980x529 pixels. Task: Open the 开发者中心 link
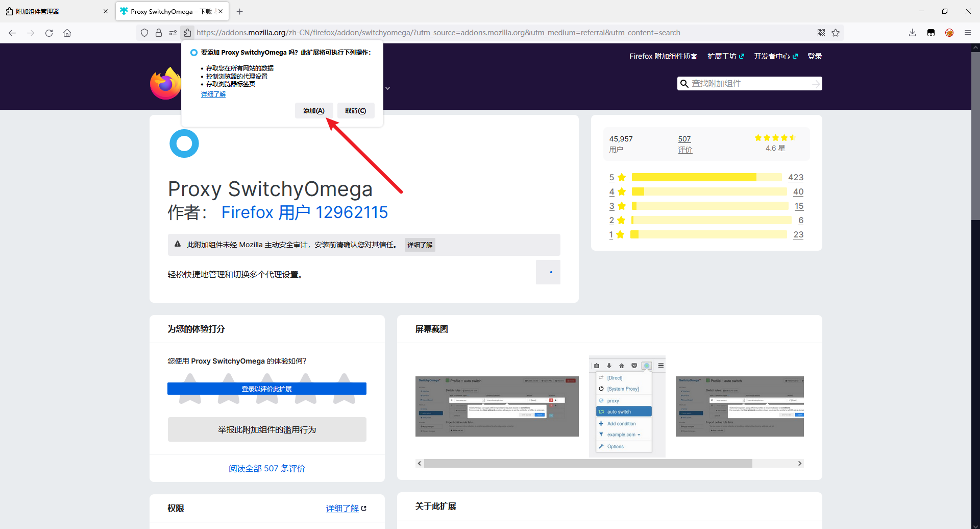tap(776, 56)
